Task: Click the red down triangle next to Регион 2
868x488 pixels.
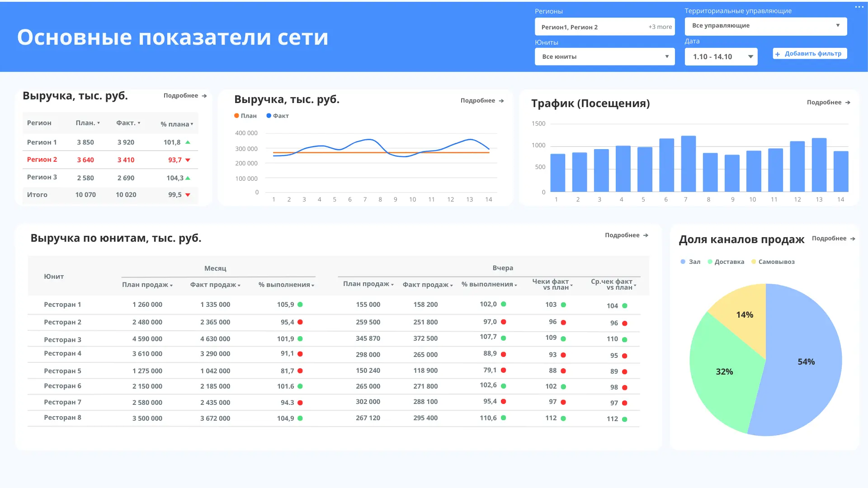Action: coord(188,160)
